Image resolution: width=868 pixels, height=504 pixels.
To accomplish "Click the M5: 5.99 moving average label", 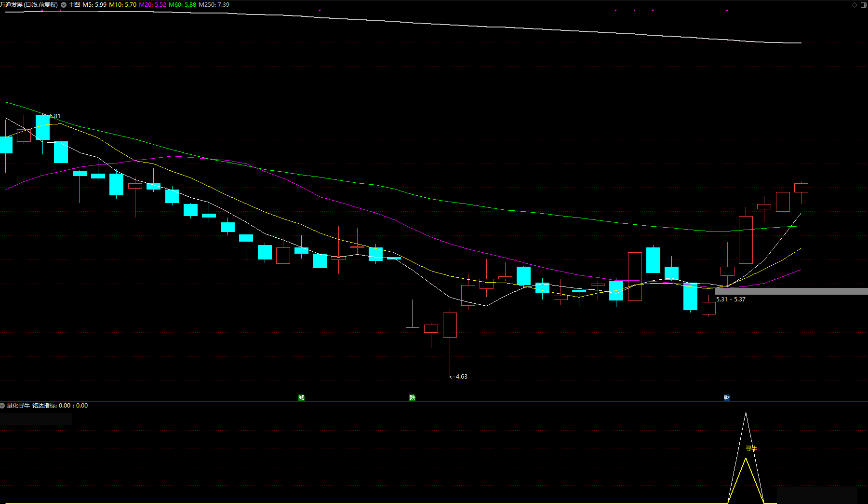I will (94, 5).
